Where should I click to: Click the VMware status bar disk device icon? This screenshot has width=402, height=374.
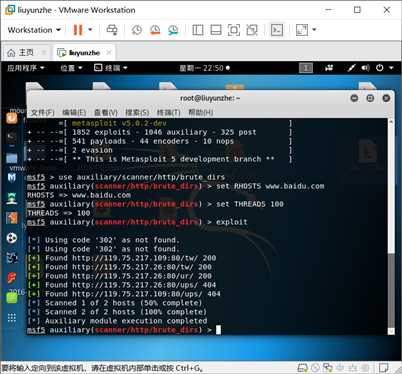[x=303, y=368]
